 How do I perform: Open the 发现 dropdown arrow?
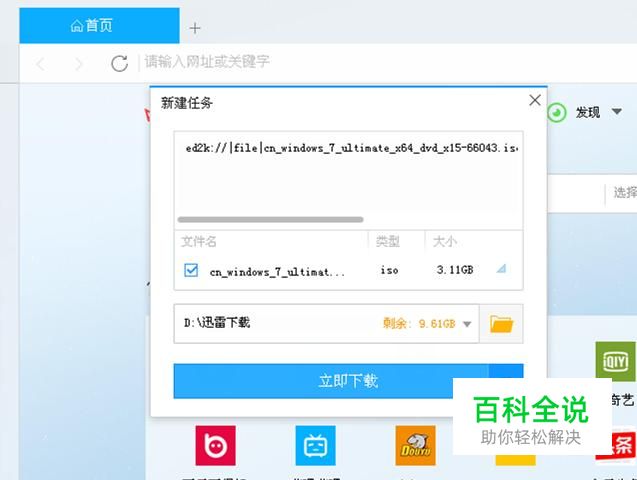coord(617,111)
